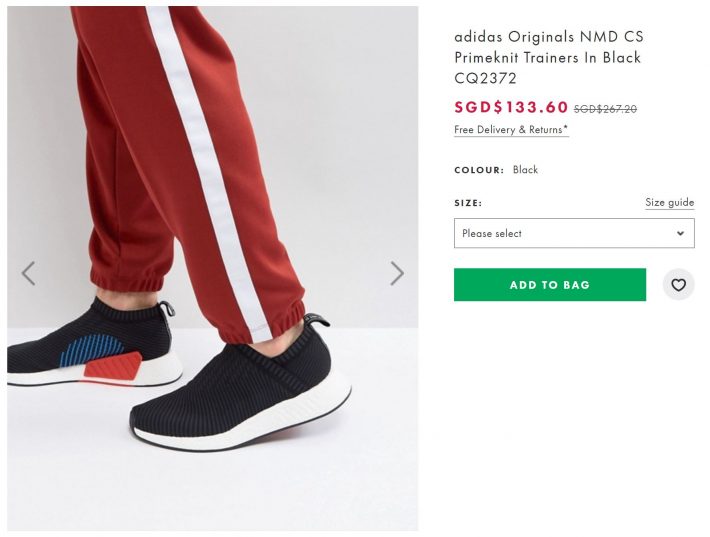This screenshot has height=537, width=710.
Task: Open Free Delivery & Returns link
Action: click(x=511, y=130)
